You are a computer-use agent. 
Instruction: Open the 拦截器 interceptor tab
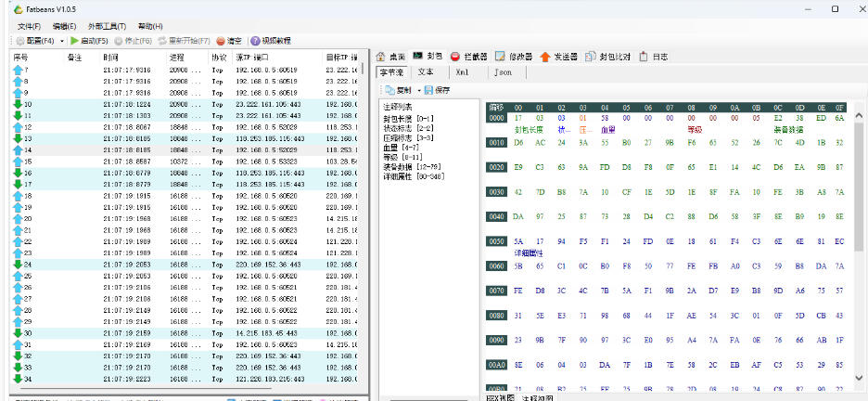pos(469,57)
